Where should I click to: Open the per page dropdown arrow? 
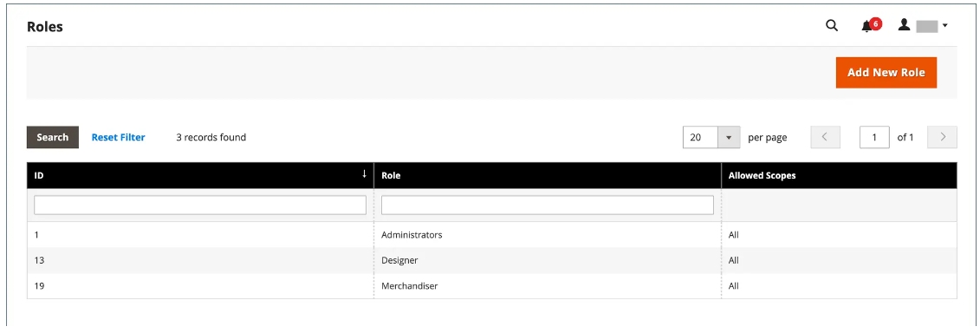click(729, 137)
